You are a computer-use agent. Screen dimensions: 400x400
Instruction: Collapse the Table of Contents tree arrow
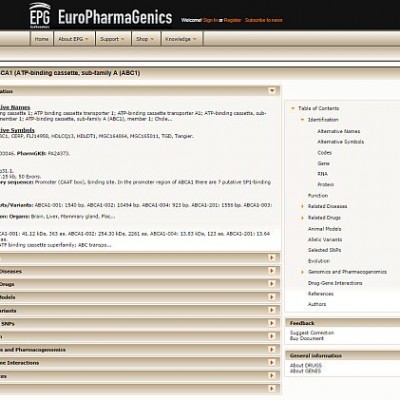293,108
